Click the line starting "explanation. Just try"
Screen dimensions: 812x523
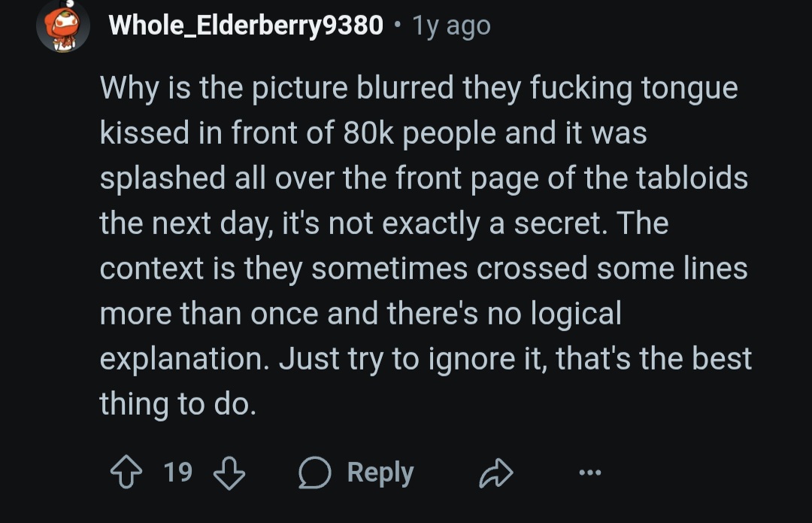coord(426,359)
